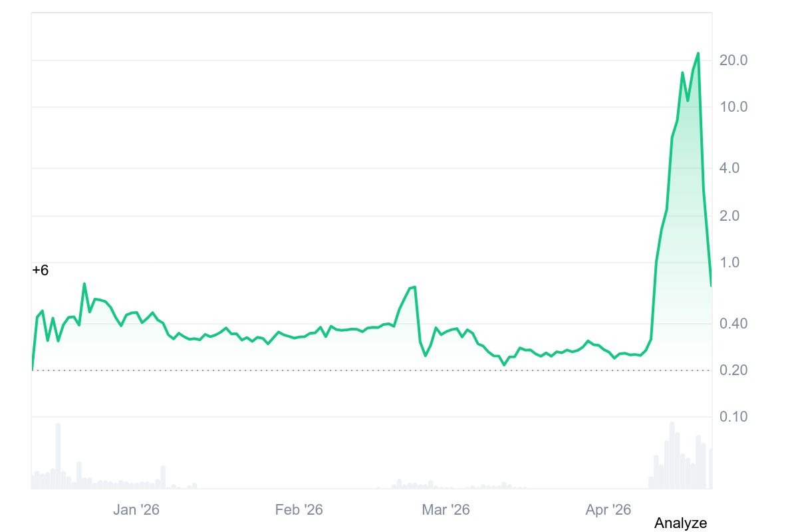Image resolution: width=798 pixels, height=532 pixels.
Task: Click the 1.0 price axis label
Action: point(730,263)
